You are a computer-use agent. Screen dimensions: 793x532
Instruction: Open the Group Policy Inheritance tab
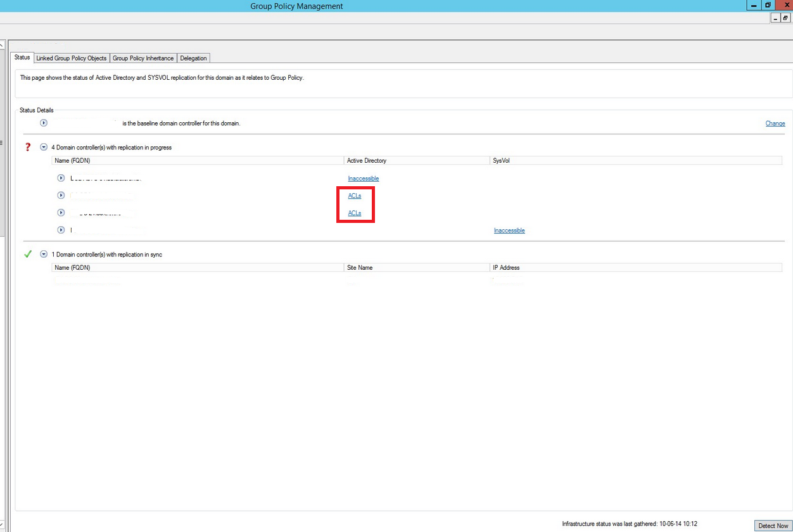pos(143,58)
